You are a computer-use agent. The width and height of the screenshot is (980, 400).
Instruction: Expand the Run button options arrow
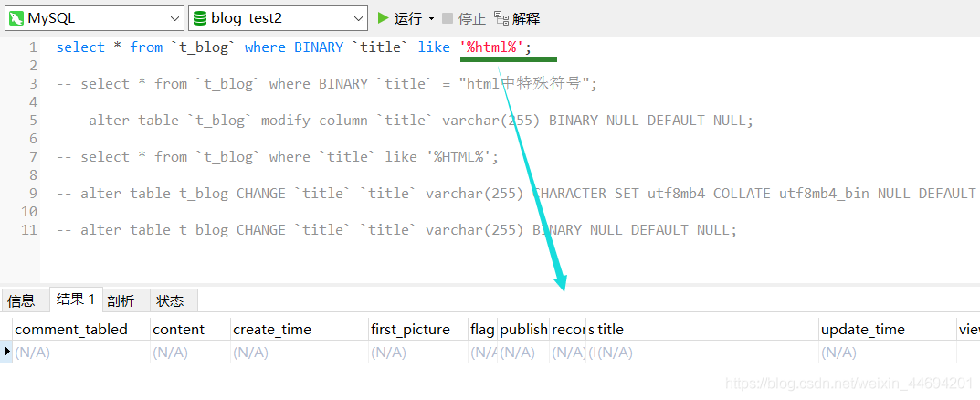click(x=431, y=19)
